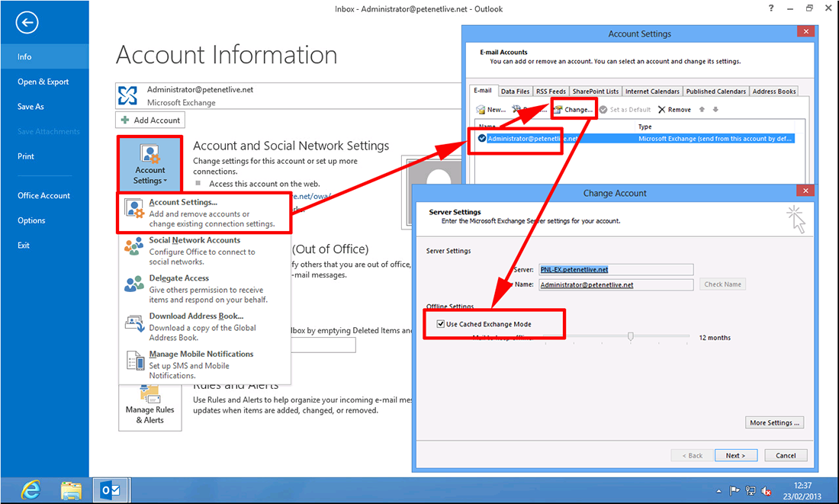Click Manage Mobile Notifications icon
This screenshot has width=839, height=504.
135,361
